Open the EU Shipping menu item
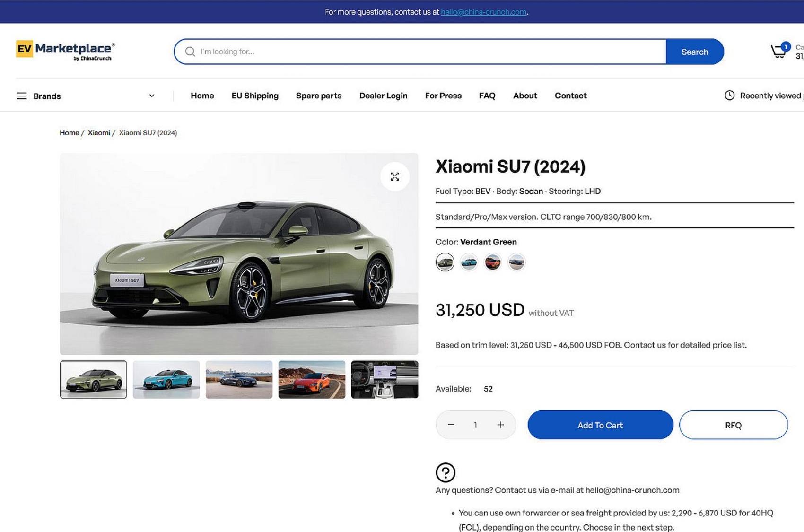This screenshot has height=532, width=804. (255, 96)
